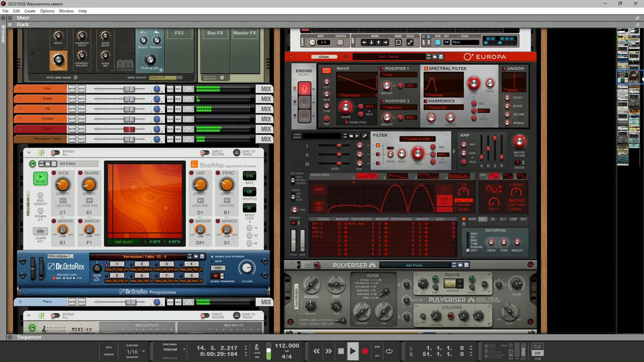Click the arpeggiator Rand dice button
644x362 pixels.
pyautogui.click(x=398, y=42)
